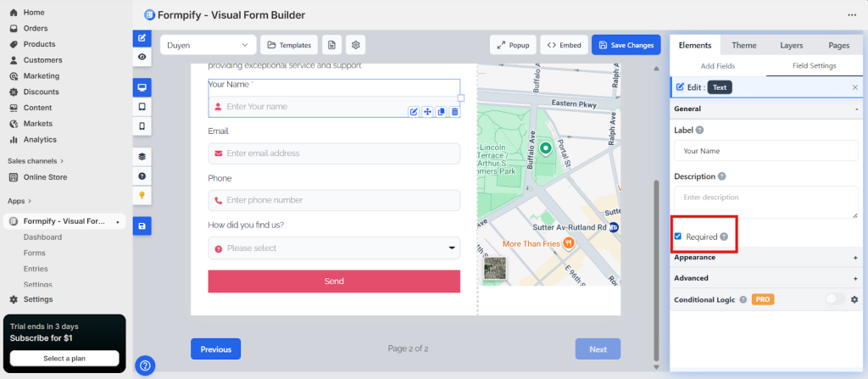Image resolution: width=868 pixels, height=379 pixels.
Task: Click the move icon on Your Name field
Action: (427, 112)
